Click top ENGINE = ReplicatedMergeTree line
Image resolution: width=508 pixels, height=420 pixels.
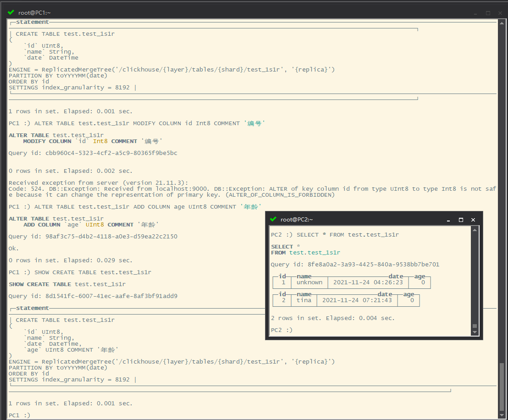172,69
